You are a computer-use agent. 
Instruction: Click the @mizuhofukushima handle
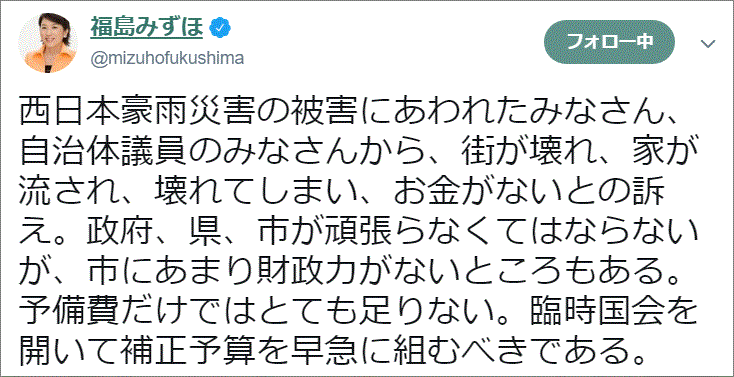point(167,59)
